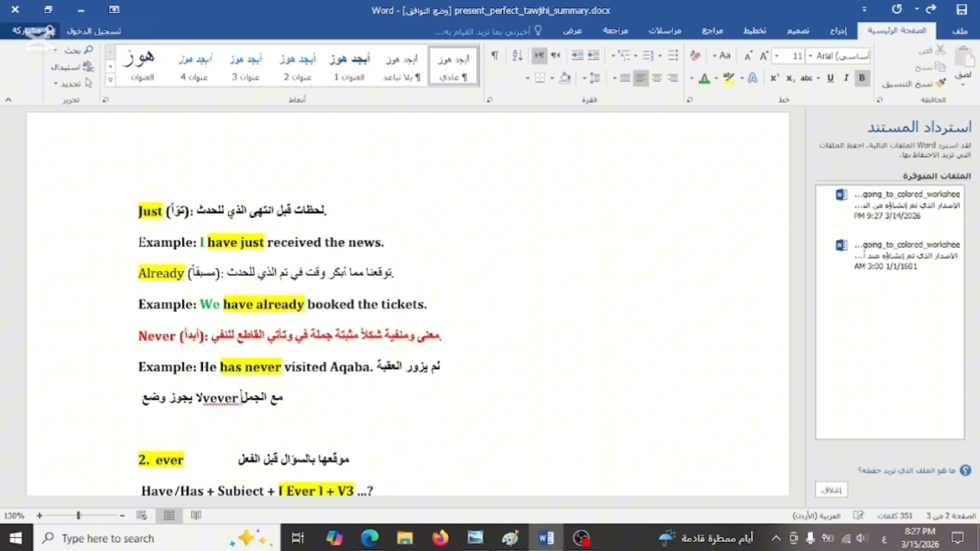Screen dimensions: 980x551
Task: Click the Redo icon in title bar
Action: [x=897, y=10]
